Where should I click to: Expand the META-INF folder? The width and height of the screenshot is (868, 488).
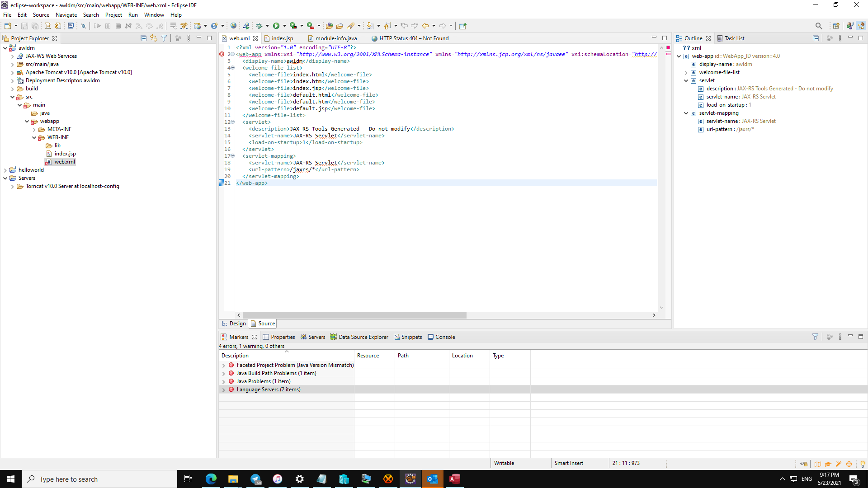[x=34, y=130]
